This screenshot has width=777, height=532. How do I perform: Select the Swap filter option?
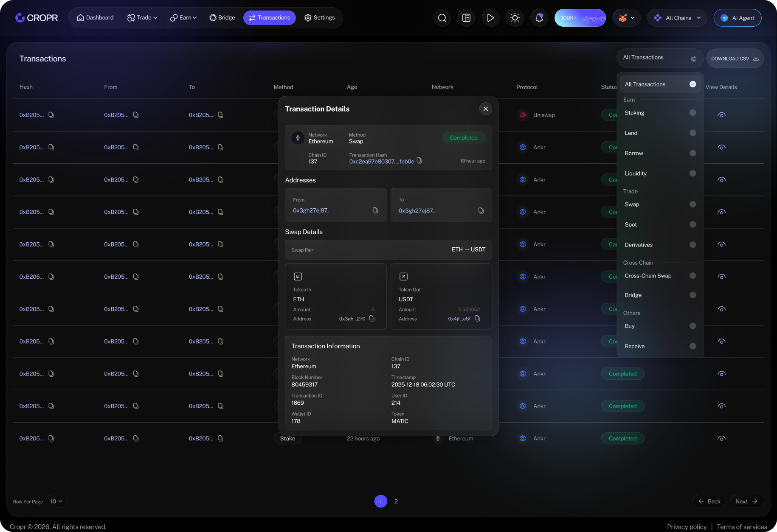(660, 204)
